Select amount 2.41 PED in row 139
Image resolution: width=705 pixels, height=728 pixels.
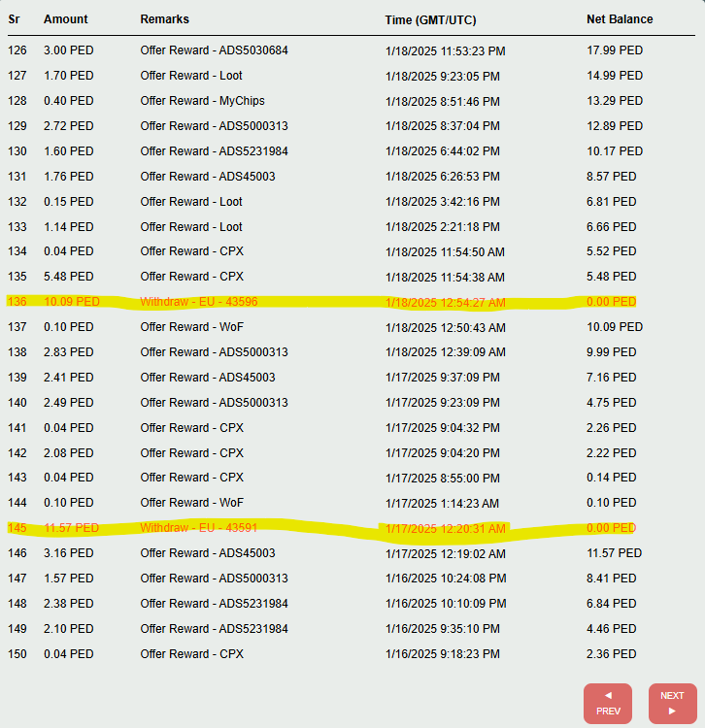pos(69,378)
